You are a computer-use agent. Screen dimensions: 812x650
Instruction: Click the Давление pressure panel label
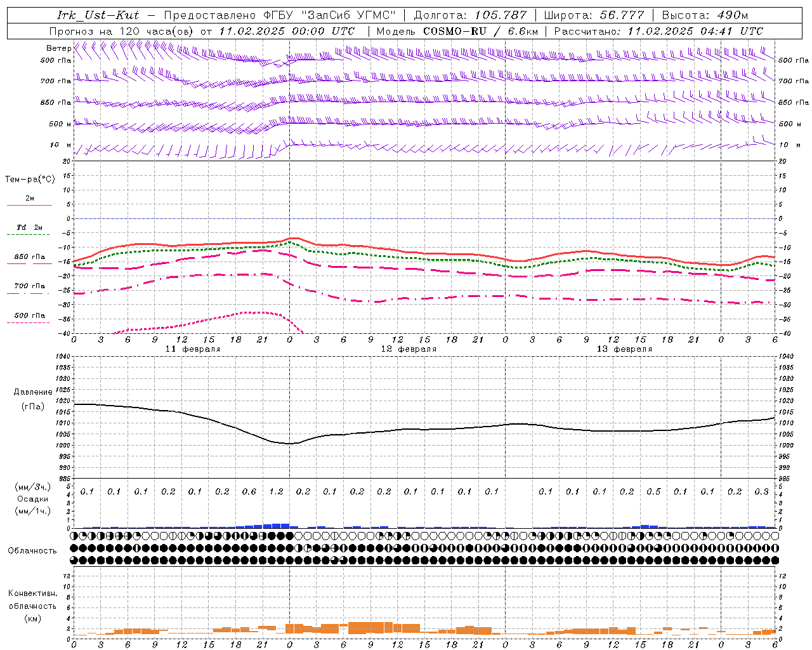click(33, 392)
